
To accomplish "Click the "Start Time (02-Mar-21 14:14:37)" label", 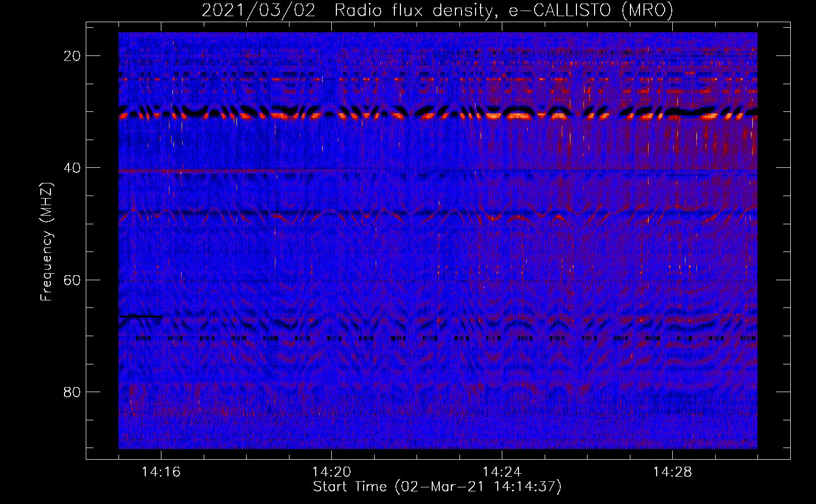I will 437,487.
